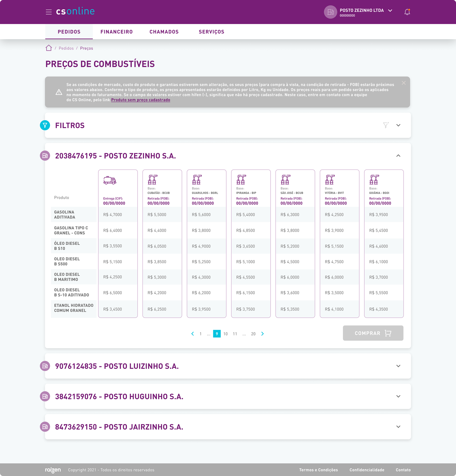456x476 pixels.
Task: Click the Cubatão base pump icon
Action: pos(152,180)
